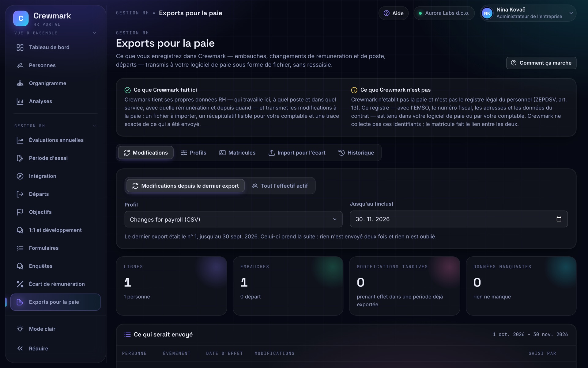Click the Période d'essai icon
This screenshot has height=368, width=588.
[20, 158]
